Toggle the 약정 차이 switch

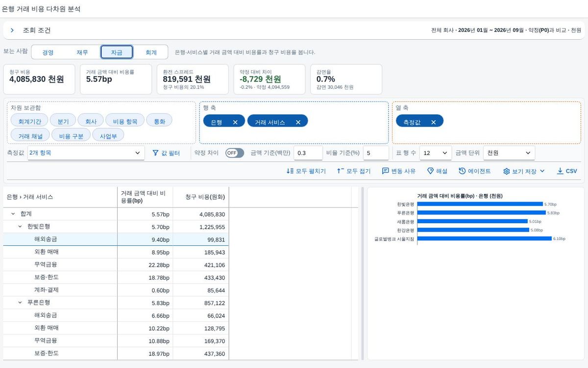point(235,153)
